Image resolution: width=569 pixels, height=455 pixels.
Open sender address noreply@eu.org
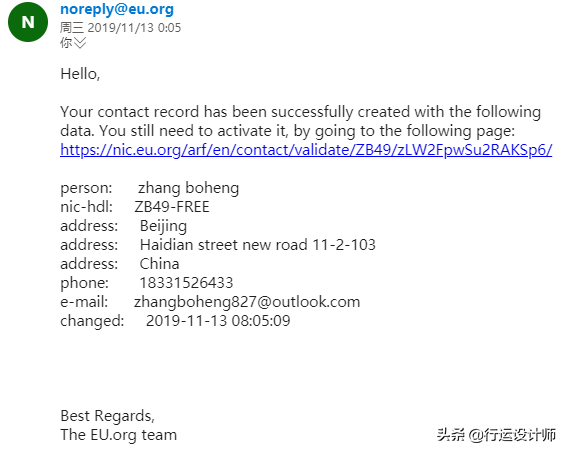pyautogui.click(x=117, y=9)
